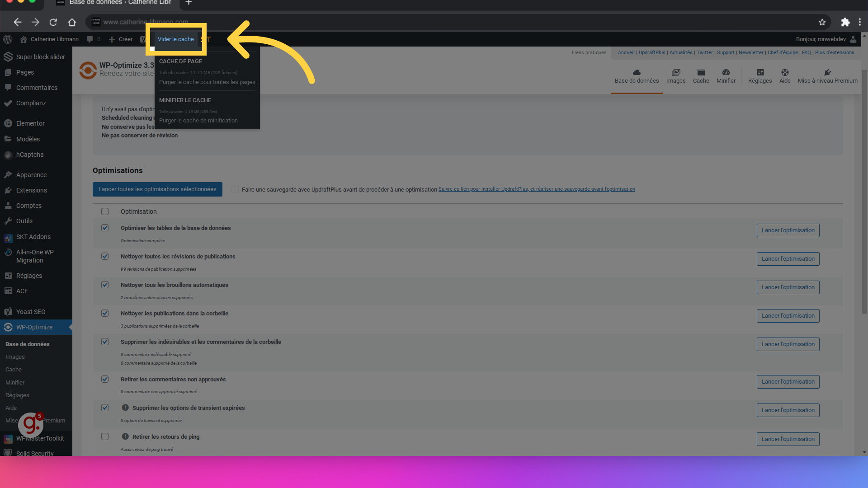
Task: Open Super block slider menu
Action: [36, 57]
